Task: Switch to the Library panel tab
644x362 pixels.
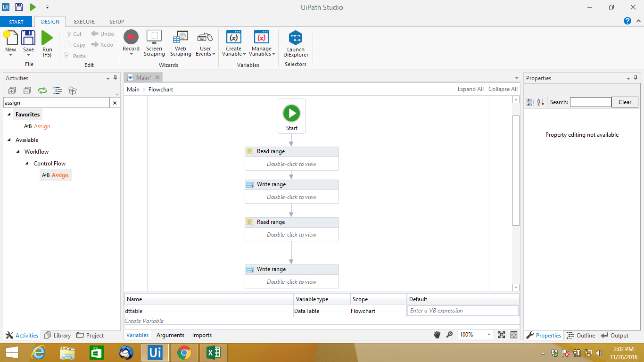Action: pyautogui.click(x=58, y=336)
